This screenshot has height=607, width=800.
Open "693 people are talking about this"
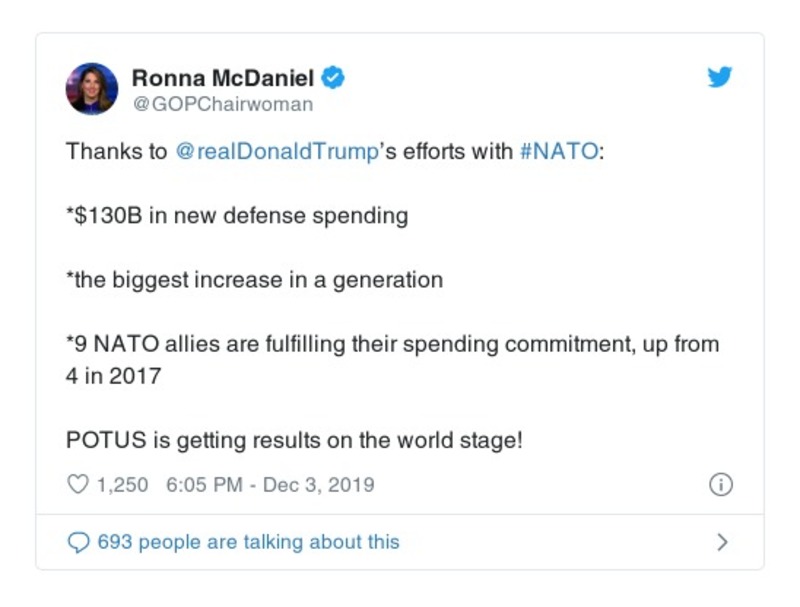248,542
